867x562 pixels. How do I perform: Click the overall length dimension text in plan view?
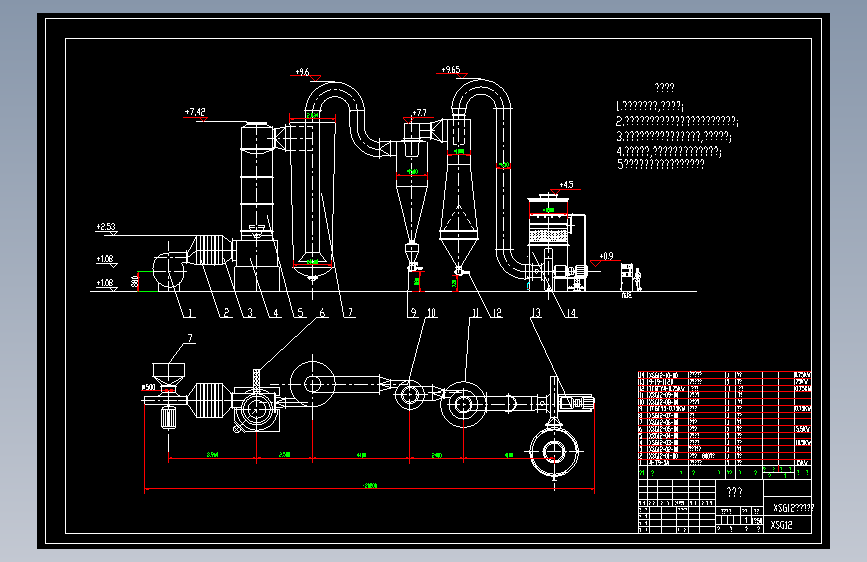(369, 486)
